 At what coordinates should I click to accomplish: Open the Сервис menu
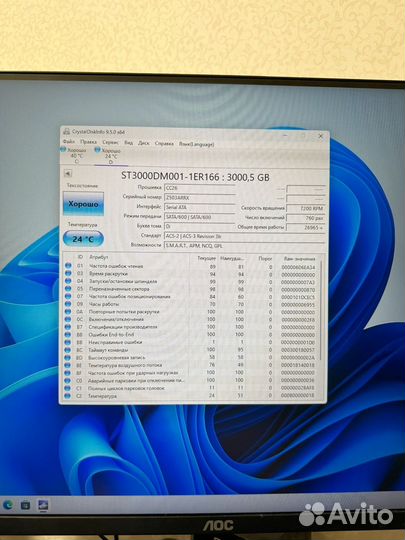pos(111,143)
